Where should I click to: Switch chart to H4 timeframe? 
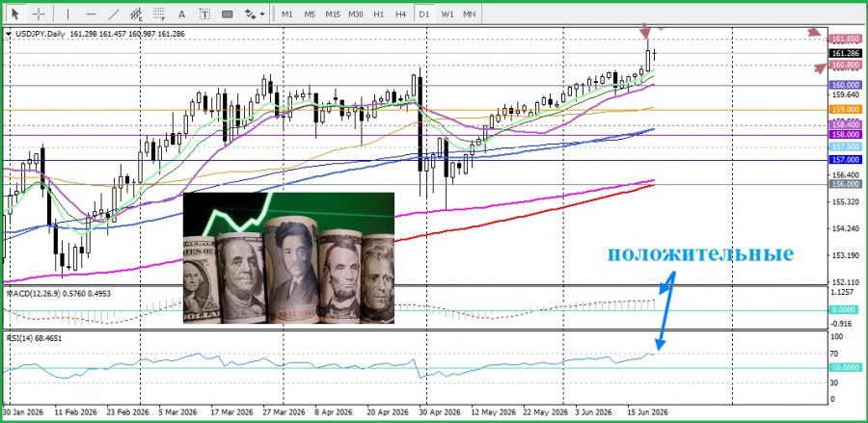pos(401,14)
